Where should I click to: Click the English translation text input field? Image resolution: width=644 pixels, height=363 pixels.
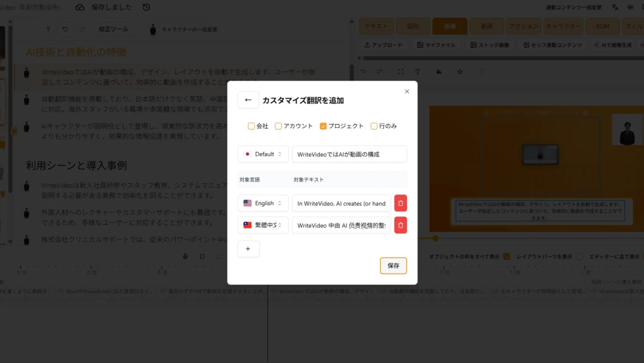tap(341, 203)
